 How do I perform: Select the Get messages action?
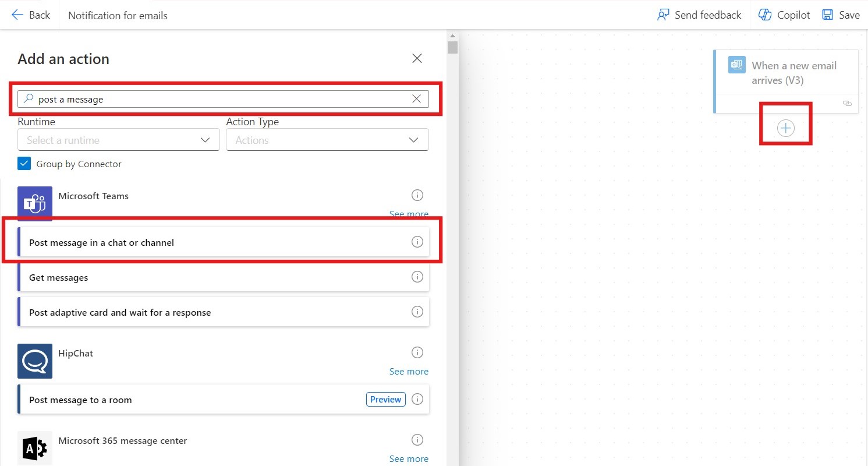coord(223,277)
